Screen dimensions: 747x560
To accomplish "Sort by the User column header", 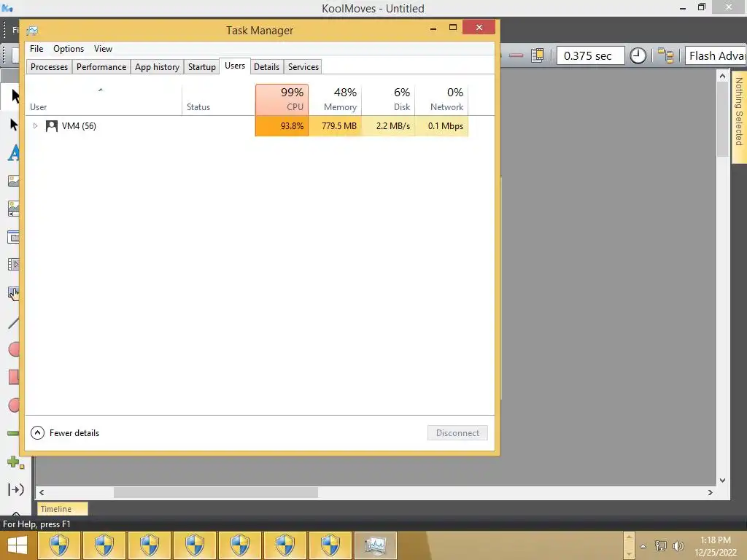I will coord(104,100).
